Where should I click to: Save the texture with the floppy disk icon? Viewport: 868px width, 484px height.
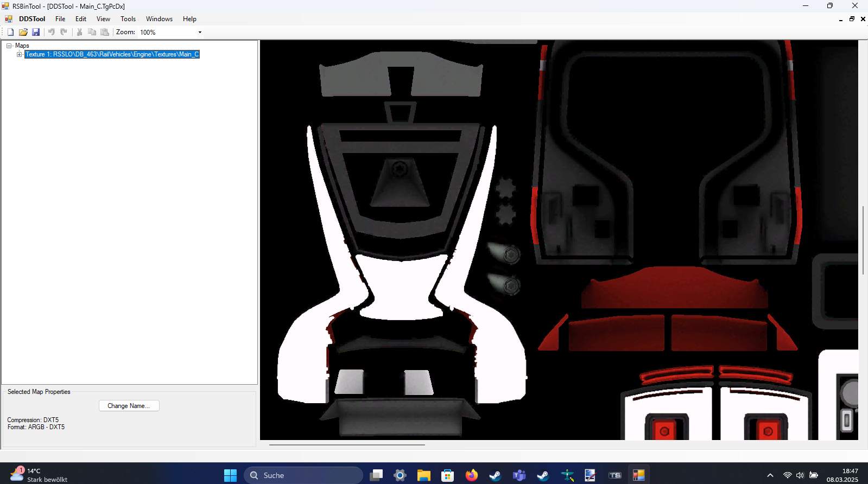[36, 32]
